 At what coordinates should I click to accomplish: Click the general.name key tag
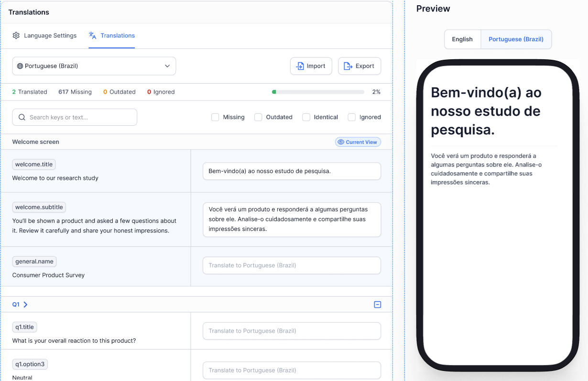[34, 261]
